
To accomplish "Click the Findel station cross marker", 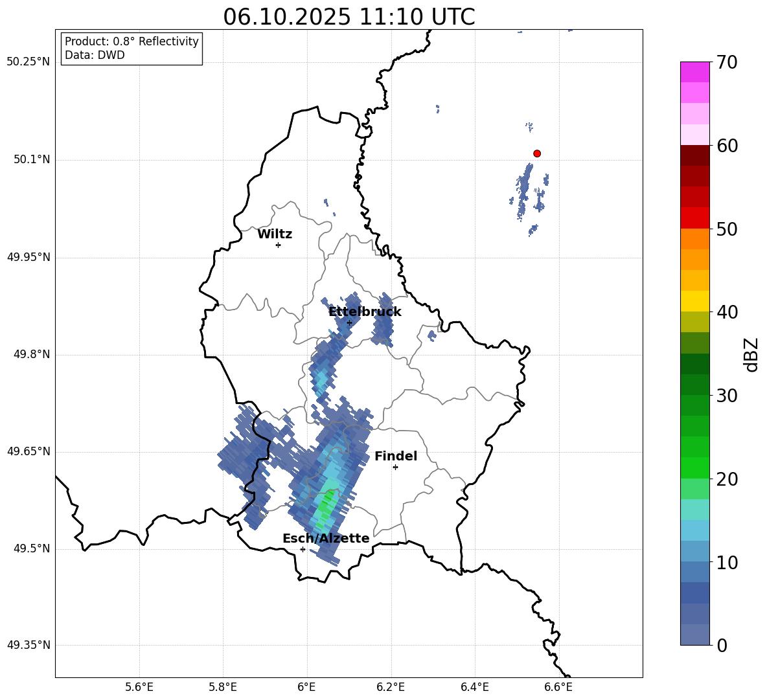I will pyautogui.click(x=395, y=467).
